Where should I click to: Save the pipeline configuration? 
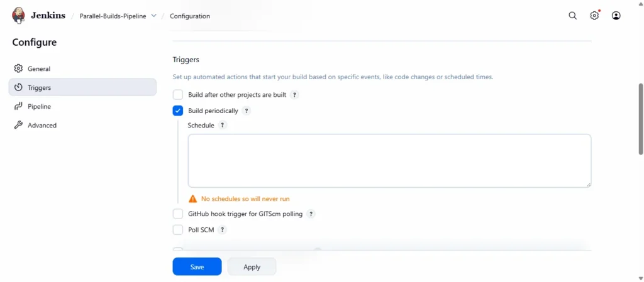pyautogui.click(x=197, y=267)
